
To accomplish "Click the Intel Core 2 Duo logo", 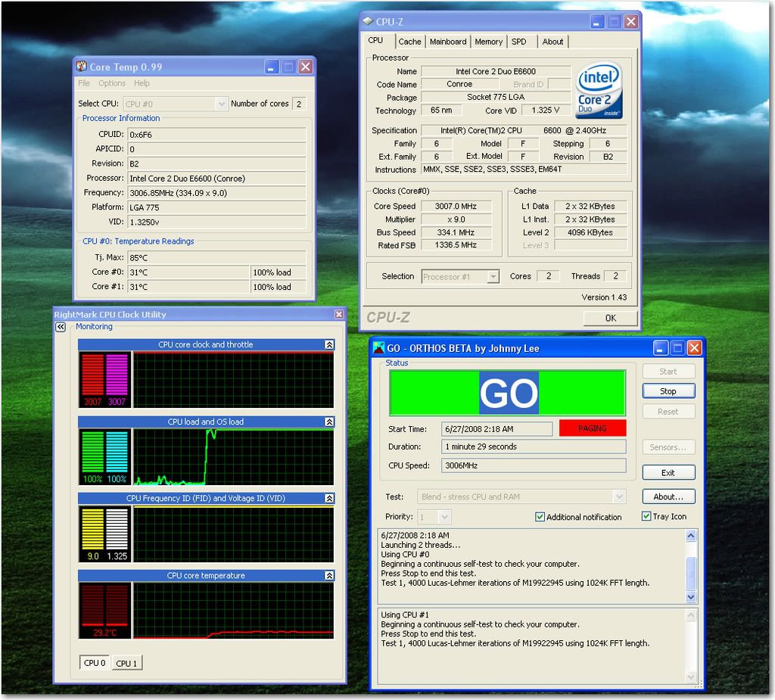I will pyautogui.click(x=599, y=91).
